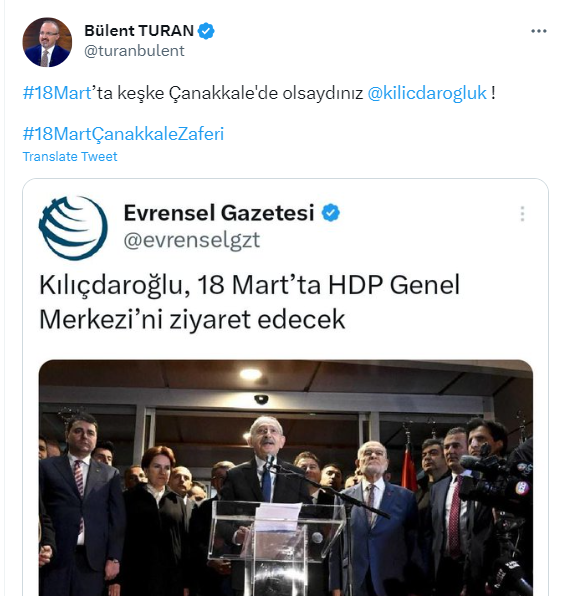The width and height of the screenshot is (566, 596).
Task: Open the vertical dots menu in the quoted tweet
Action: click(x=522, y=214)
